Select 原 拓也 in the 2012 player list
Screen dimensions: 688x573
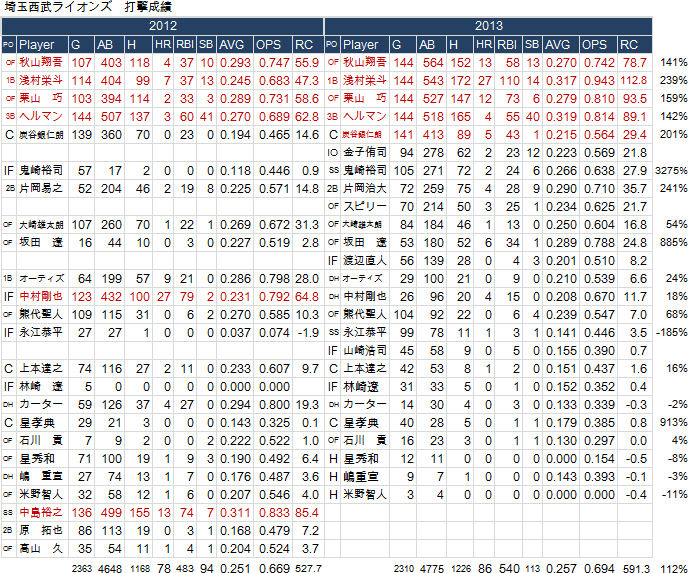tap(41, 530)
